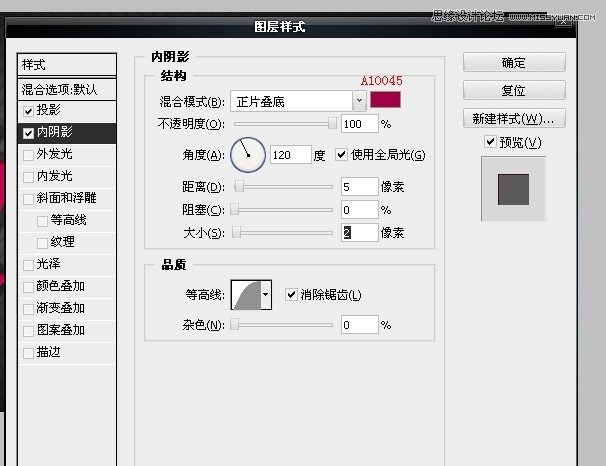Screen dimensions: 606x466
Task: Click the 不透明度 opacity value field
Action: pyautogui.click(x=359, y=124)
